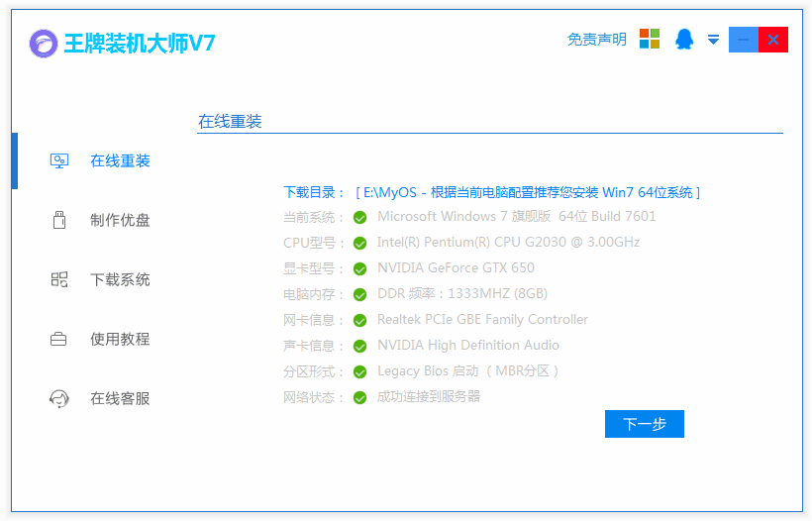This screenshot has width=812, height=521.
Task: Click the briefcase icon beside 使用教程
Action: pyautogui.click(x=58, y=339)
